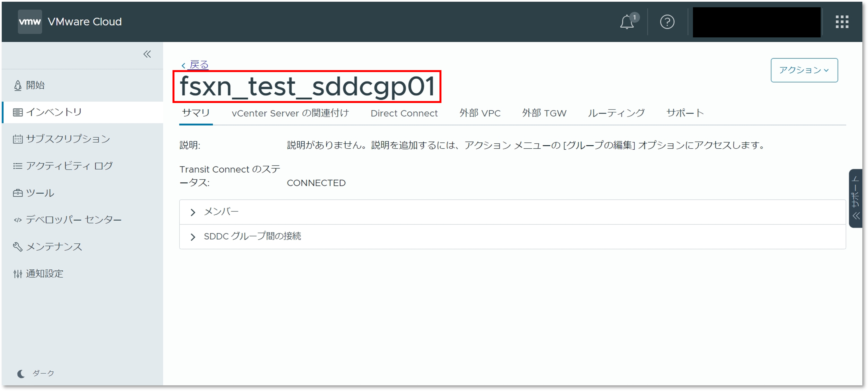This screenshot has height=391, width=868.
Task: Collapse the left sidebar with double chevron
Action: click(x=147, y=54)
